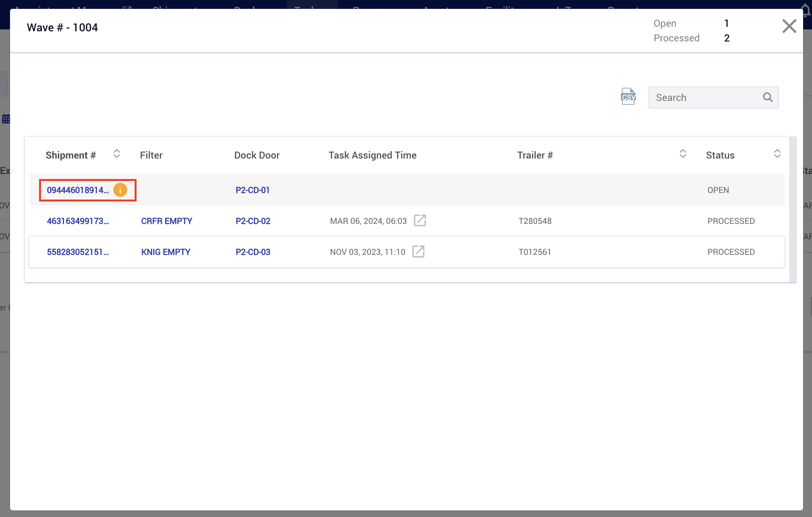Open dock door P2-CD-01 link
The height and width of the screenshot is (517, 812).
click(x=253, y=190)
